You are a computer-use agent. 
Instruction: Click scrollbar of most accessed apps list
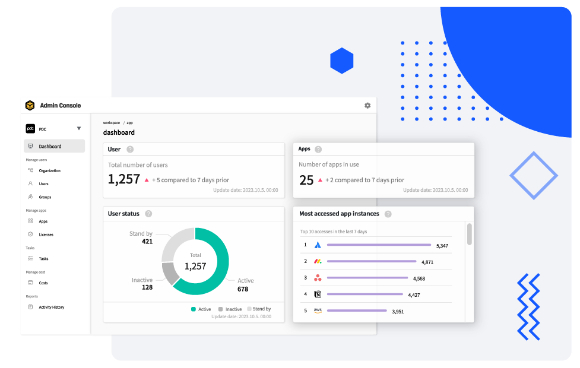(x=469, y=234)
